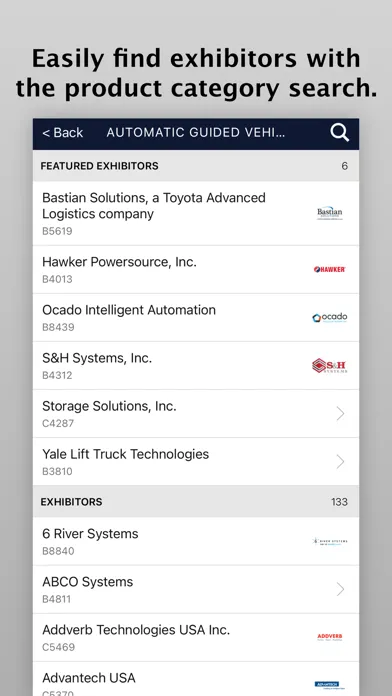The image size is (392, 696).
Task: Tap the Addverb red logo
Action: coord(329,637)
